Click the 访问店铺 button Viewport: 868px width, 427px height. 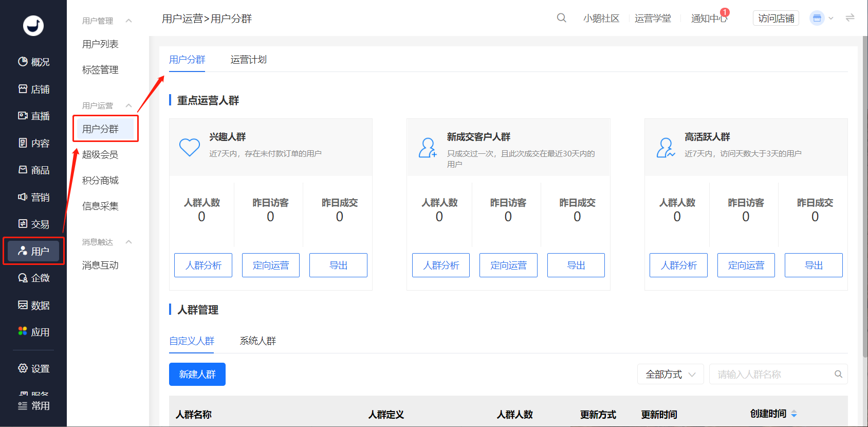pos(776,18)
